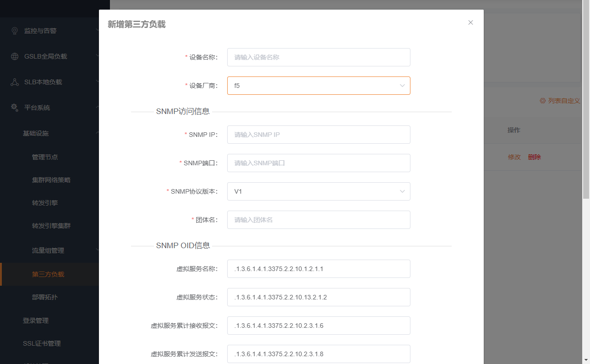Click the gear icon beside 列表自定义
Screen dimensions: 590x364
tap(542, 101)
